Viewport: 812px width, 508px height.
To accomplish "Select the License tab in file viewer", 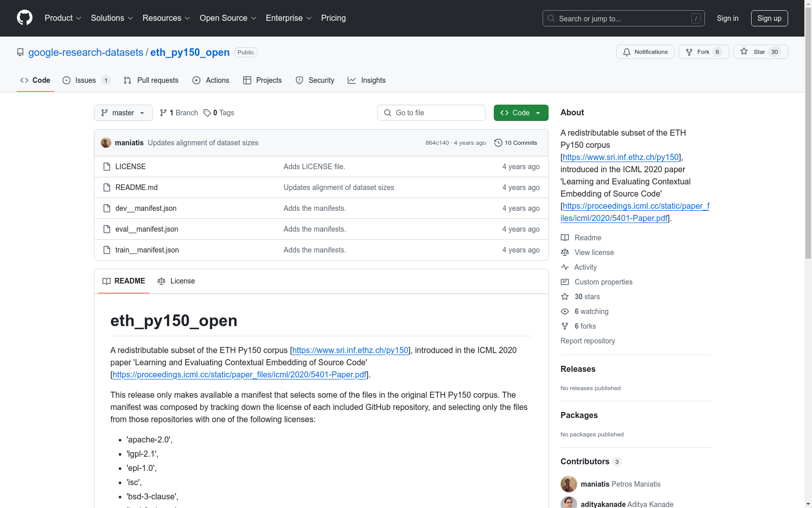I will pos(176,281).
